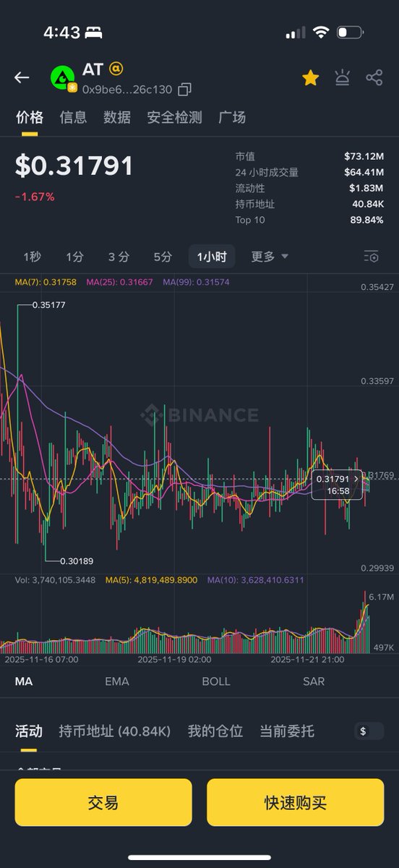This screenshot has width=399, height=868.
Task: Expand the 更多 timeframe dropdown
Action: pyautogui.click(x=270, y=257)
